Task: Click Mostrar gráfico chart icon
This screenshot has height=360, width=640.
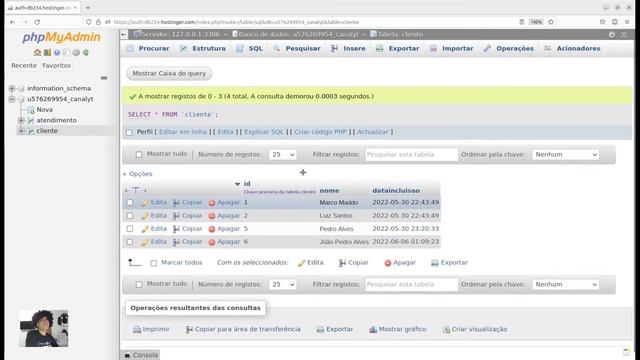Action: (x=373, y=329)
